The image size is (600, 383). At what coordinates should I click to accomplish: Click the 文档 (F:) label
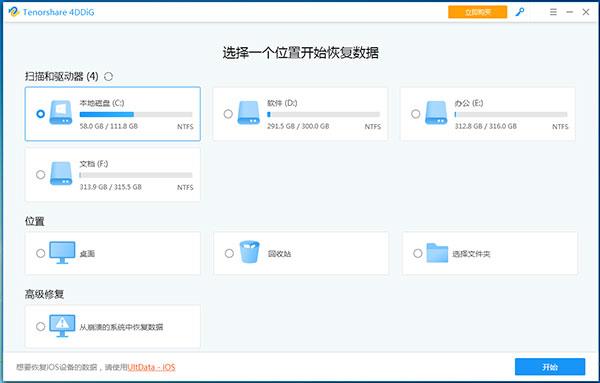94,164
